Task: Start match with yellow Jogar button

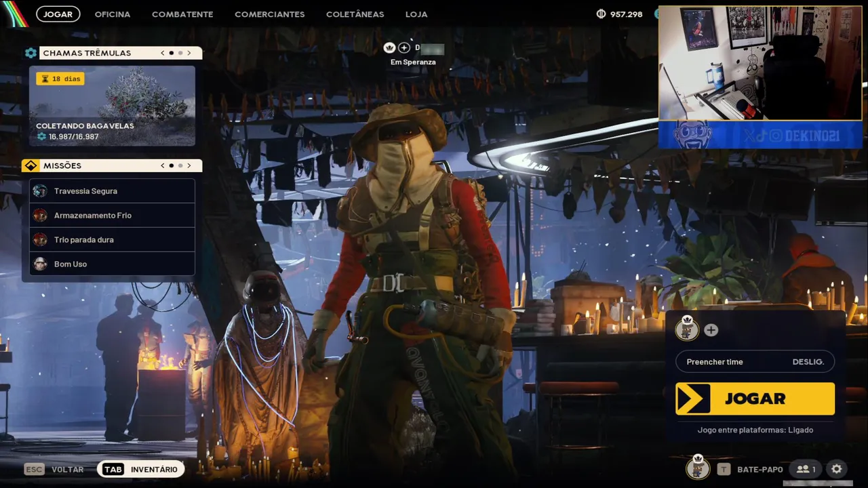Action: [x=755, y=399]
